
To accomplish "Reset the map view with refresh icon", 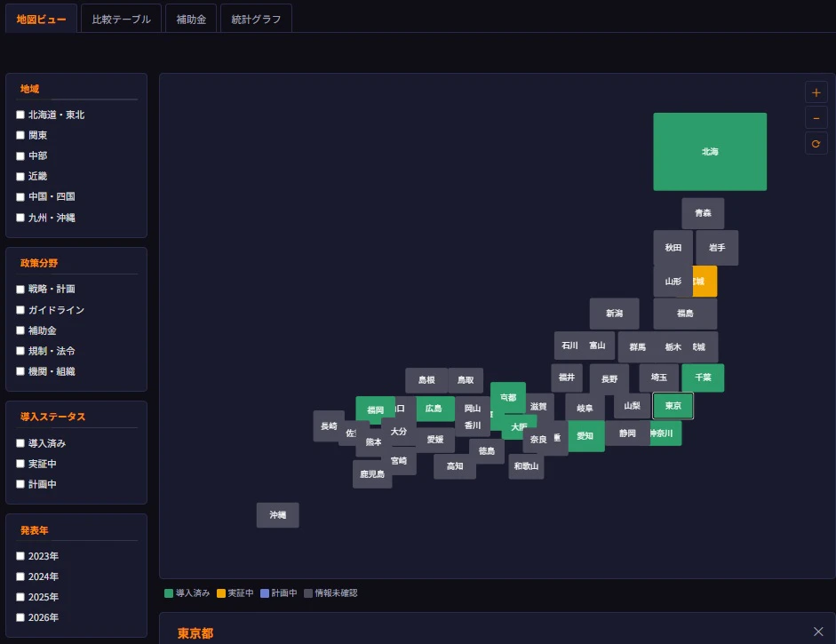I will 816,144.
